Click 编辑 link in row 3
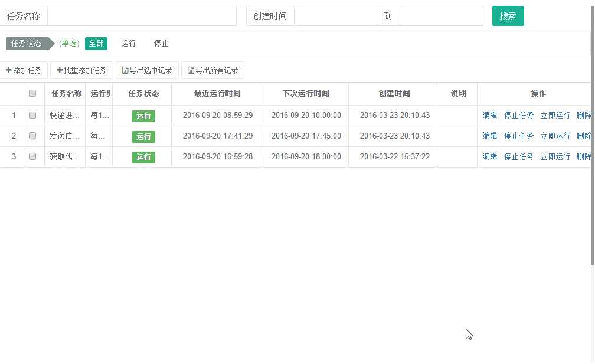The height and width of the screenshot is (364, 595). point(489,156)
